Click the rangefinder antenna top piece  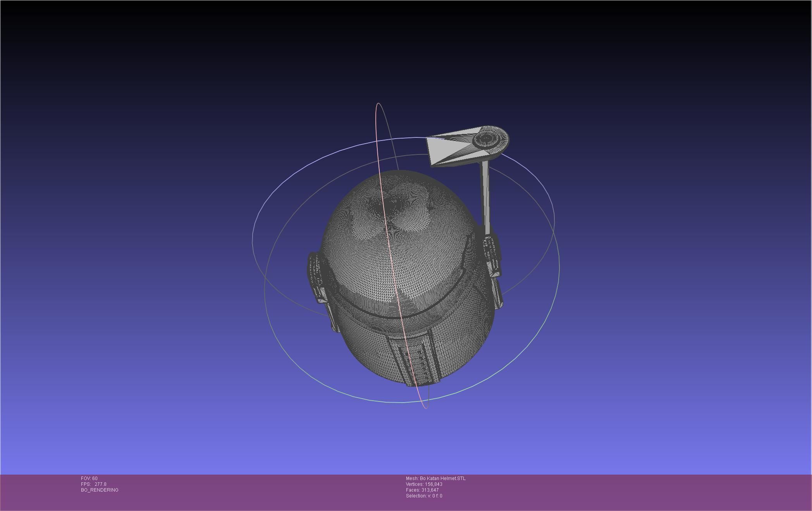(468, 146)
